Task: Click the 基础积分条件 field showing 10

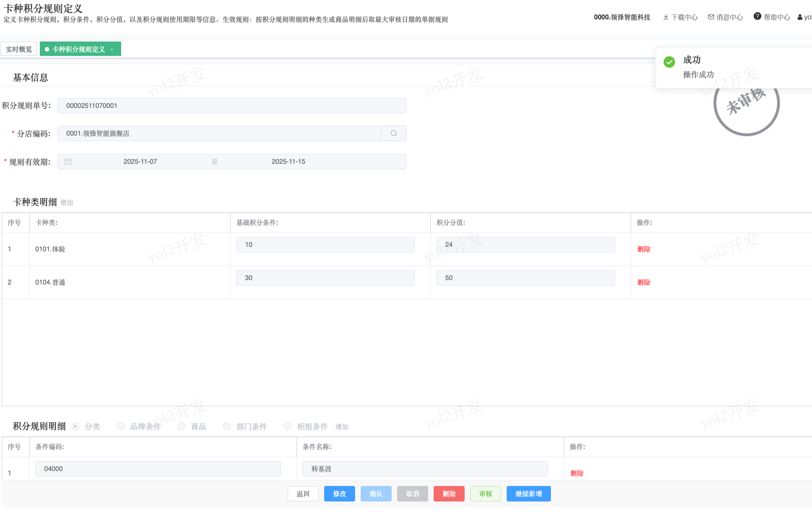Action: (x=325, y=245)
